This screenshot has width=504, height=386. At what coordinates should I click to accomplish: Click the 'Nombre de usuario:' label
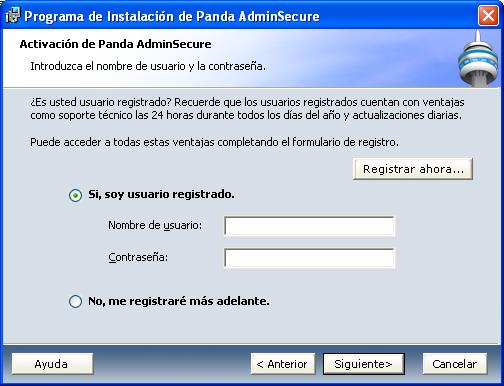coord(155,225)
